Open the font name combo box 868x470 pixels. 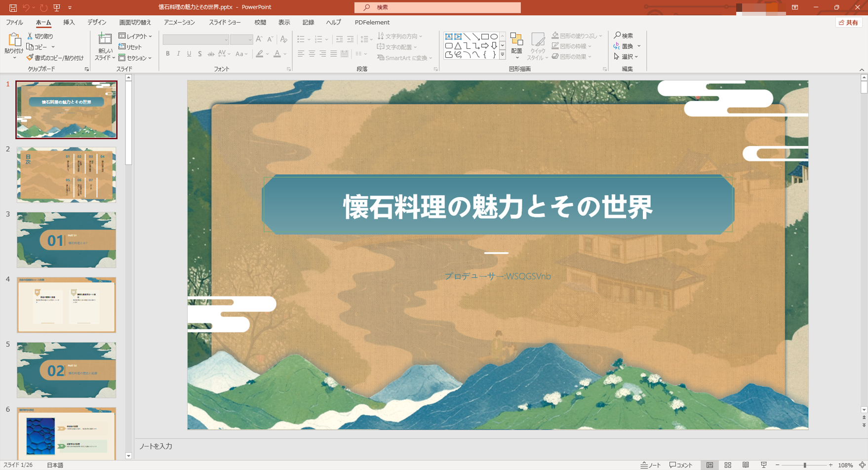click(x=196, y=39)
